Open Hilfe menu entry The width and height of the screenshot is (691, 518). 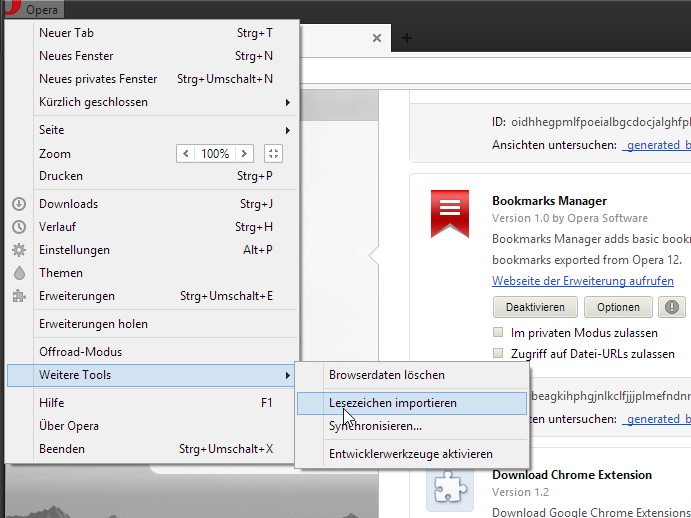pyautogui.click(x=152, y=403)
